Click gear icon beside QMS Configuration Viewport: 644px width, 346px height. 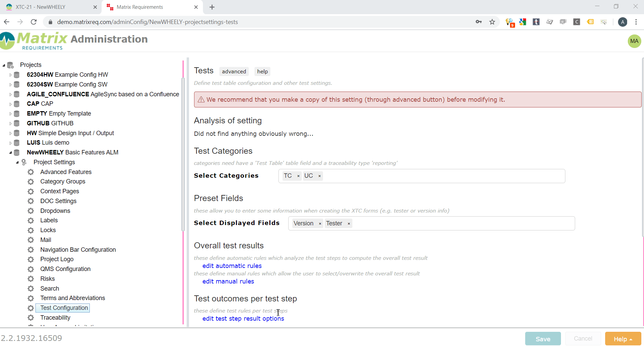pos(31,269)
